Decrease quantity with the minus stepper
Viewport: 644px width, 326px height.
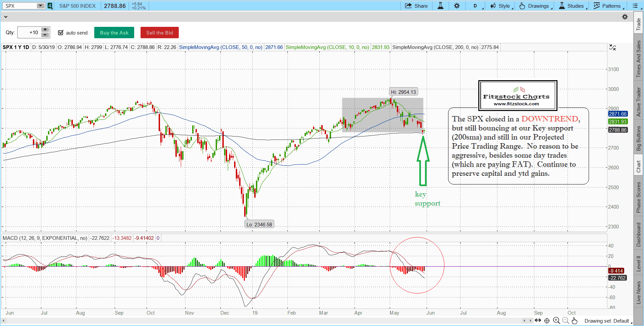click(x=45, y=35)
